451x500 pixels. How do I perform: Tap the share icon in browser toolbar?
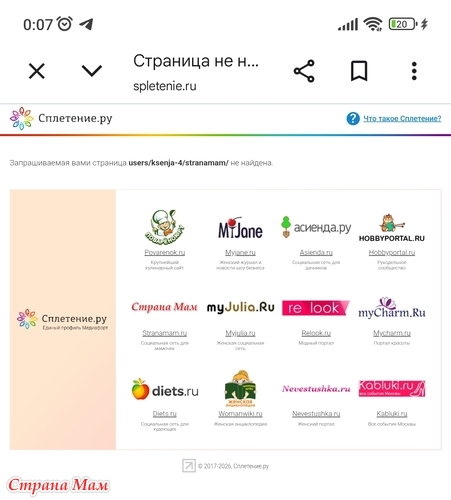[x=304, y=71]
